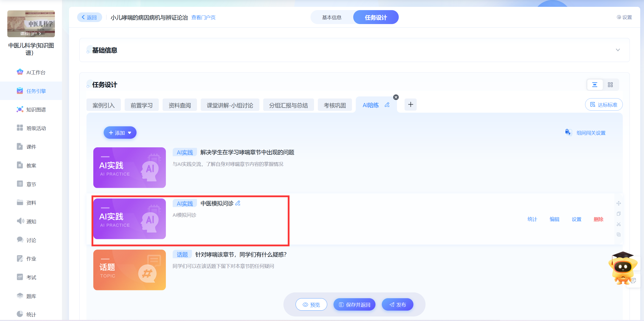Expand 课程门户 on course cover
644x321 pixels.
31,33
